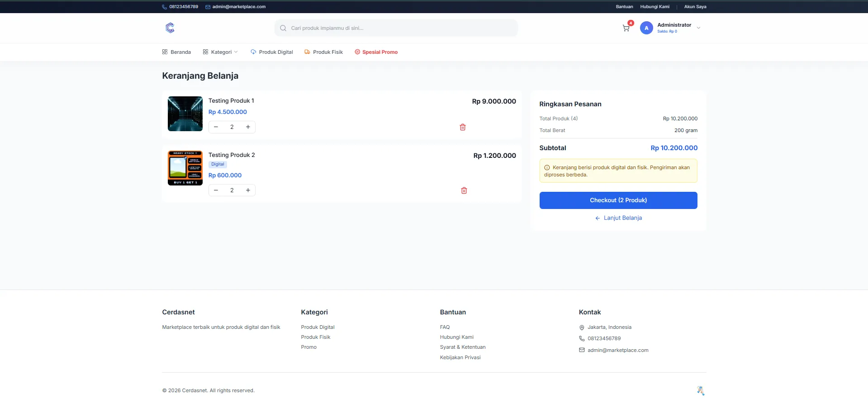Decrease Testing Produk 1 quantity with minus
Screen dimensions: 868x413
click(x=216, y=127)
